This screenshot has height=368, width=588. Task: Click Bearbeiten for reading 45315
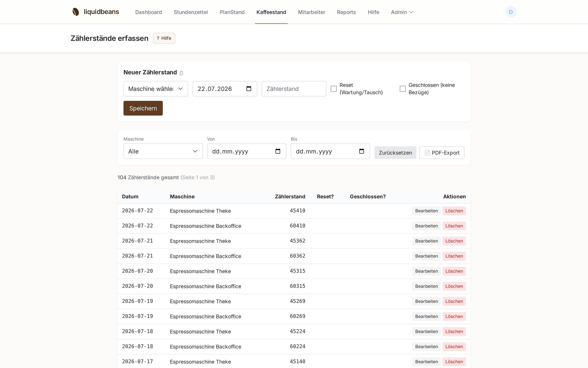426,271
